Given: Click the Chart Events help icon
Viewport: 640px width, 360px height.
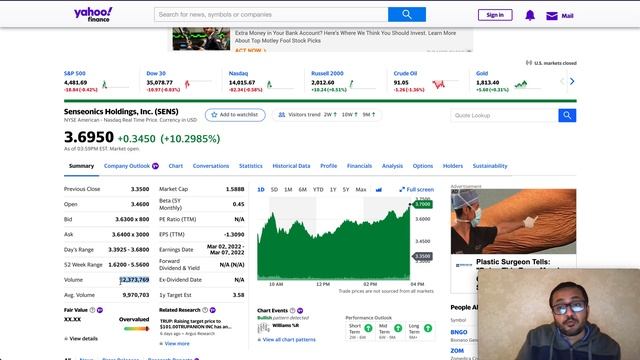Looking at the screenshot, I should coord(292,311).
